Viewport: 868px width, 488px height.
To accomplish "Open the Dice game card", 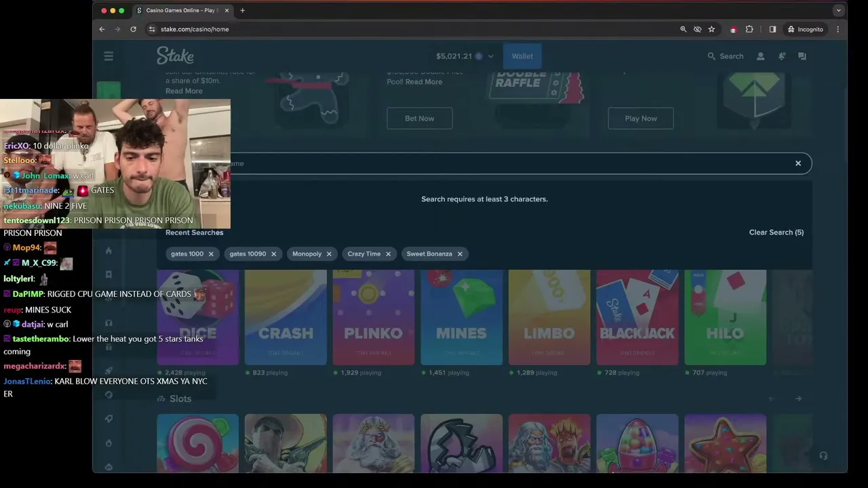I will [x=198, y=317].
